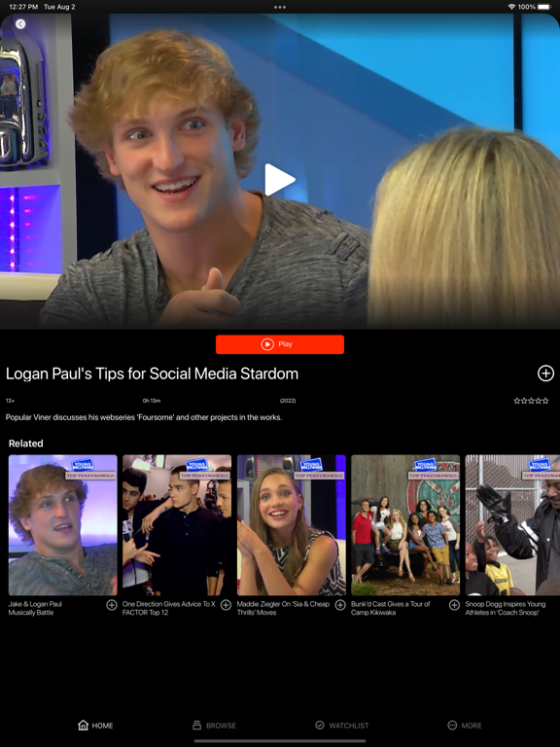Tap the home indicator bar

tap(280, 741)
